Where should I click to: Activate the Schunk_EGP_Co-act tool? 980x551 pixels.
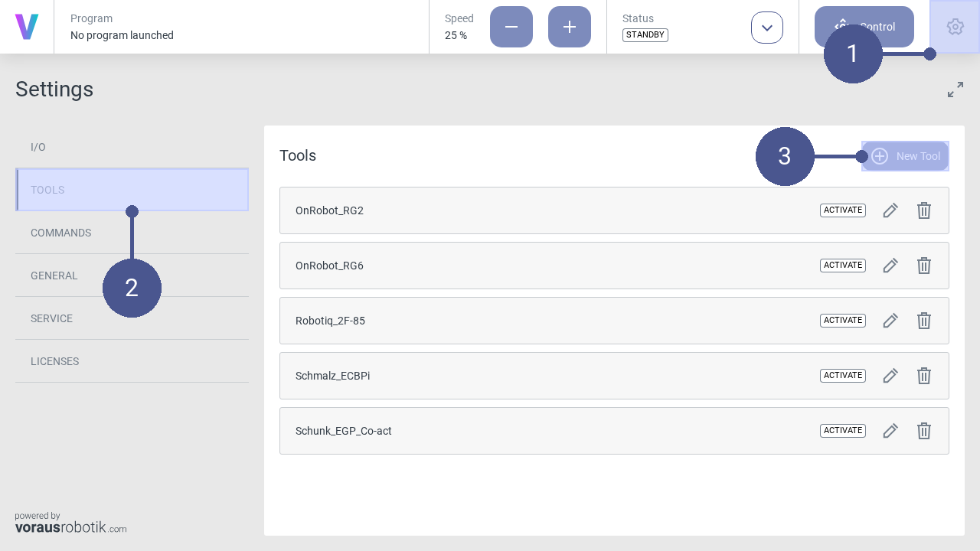point(842,431)
